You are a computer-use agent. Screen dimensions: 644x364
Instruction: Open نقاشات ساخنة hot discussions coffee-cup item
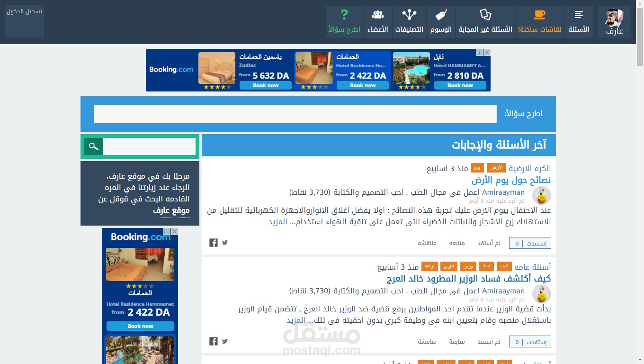tap(539, 22)
